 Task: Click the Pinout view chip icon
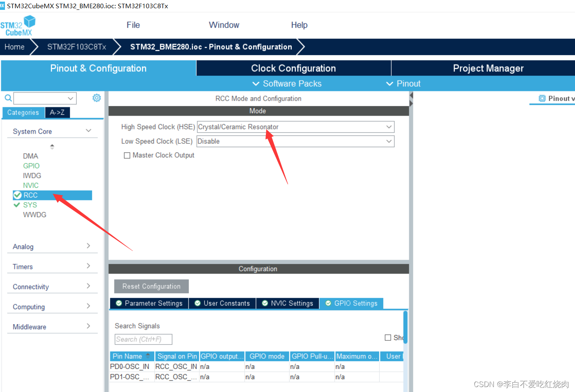(542, 98)
